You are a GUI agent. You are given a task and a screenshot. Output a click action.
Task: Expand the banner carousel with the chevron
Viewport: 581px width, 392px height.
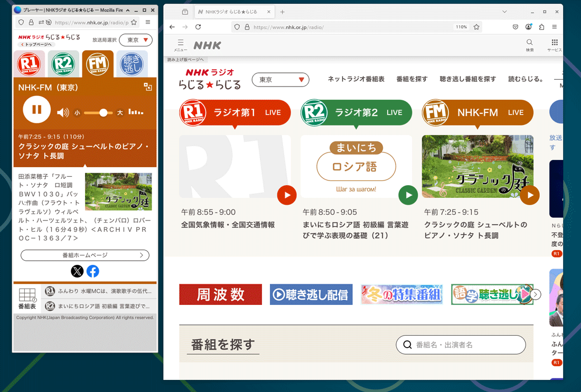[535, 295]
